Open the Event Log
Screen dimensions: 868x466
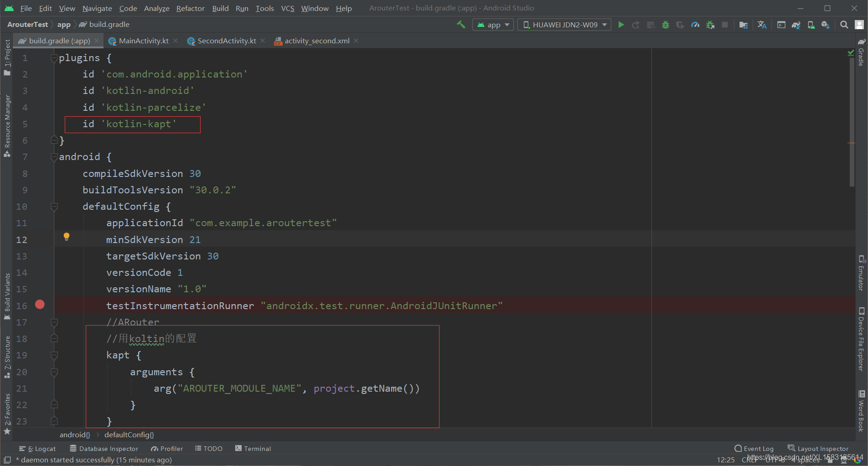pyautogui.click(x=754, y=449)
